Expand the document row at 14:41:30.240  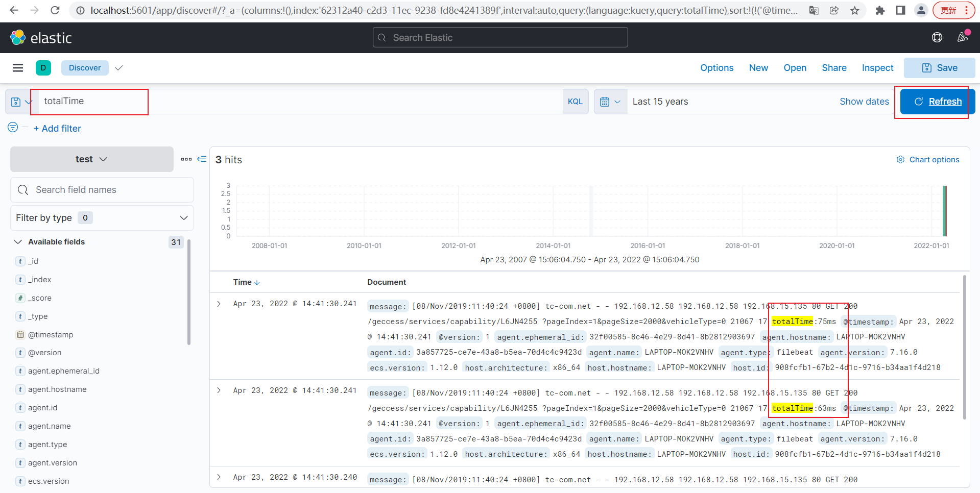click(x=219, y=477)
